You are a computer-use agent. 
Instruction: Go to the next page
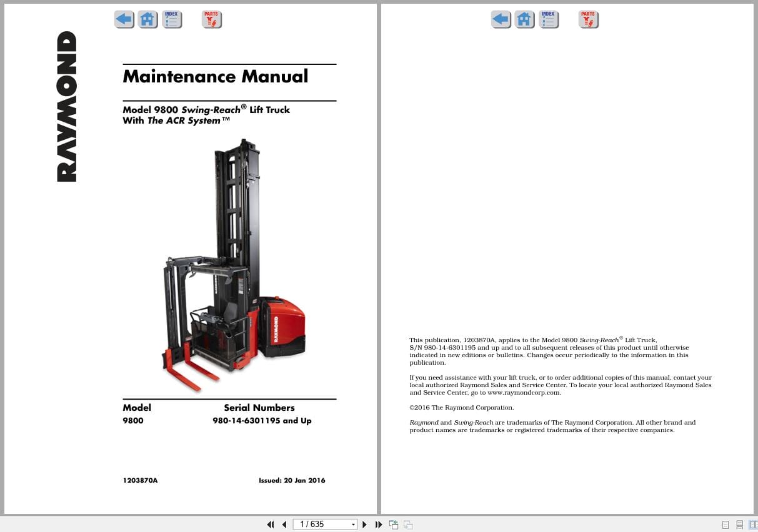click(x=364, y=525)
